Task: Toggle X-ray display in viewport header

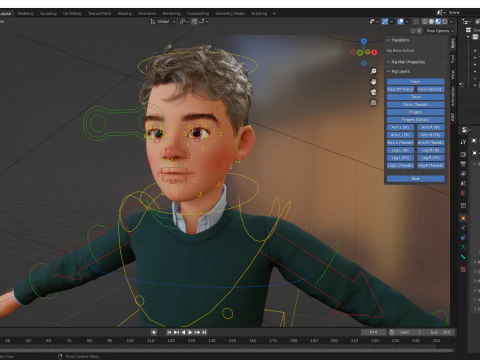Action: click(x=416, y=22)
